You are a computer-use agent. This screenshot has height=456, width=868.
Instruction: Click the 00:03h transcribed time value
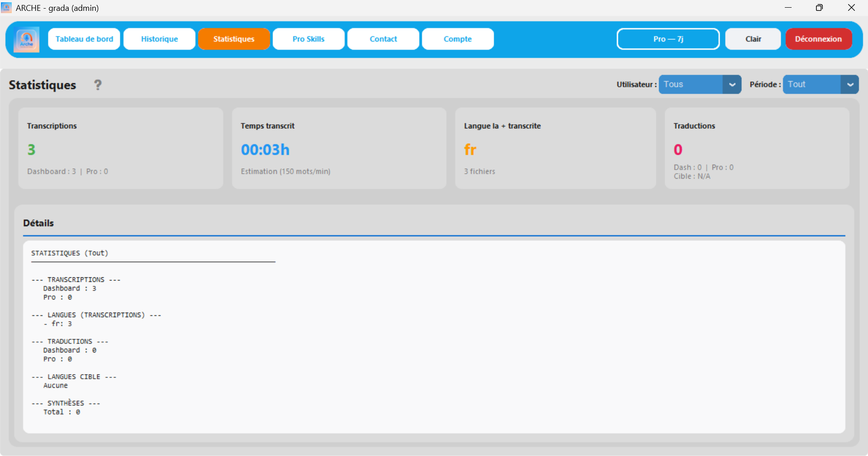(x=265, y=150)
